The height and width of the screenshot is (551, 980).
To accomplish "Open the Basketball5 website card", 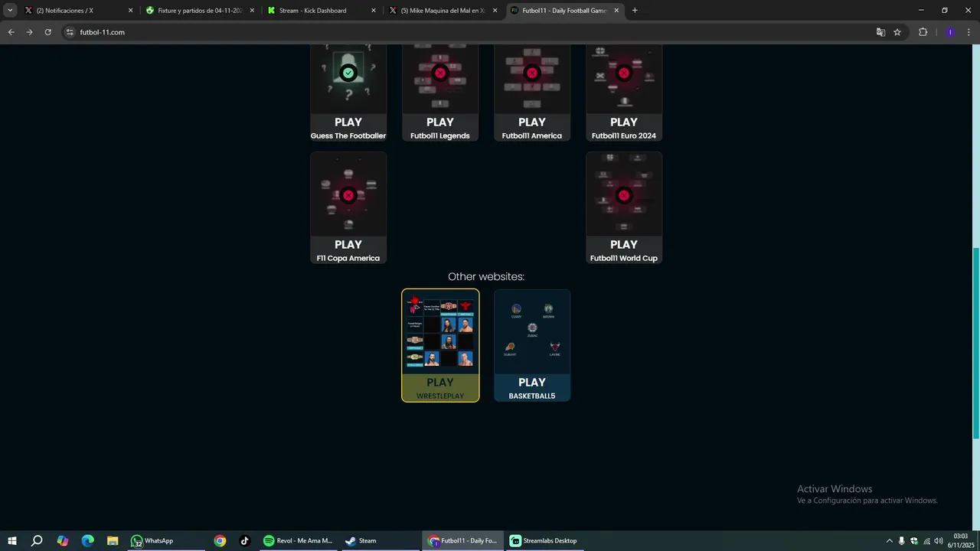I will [532, 345].
